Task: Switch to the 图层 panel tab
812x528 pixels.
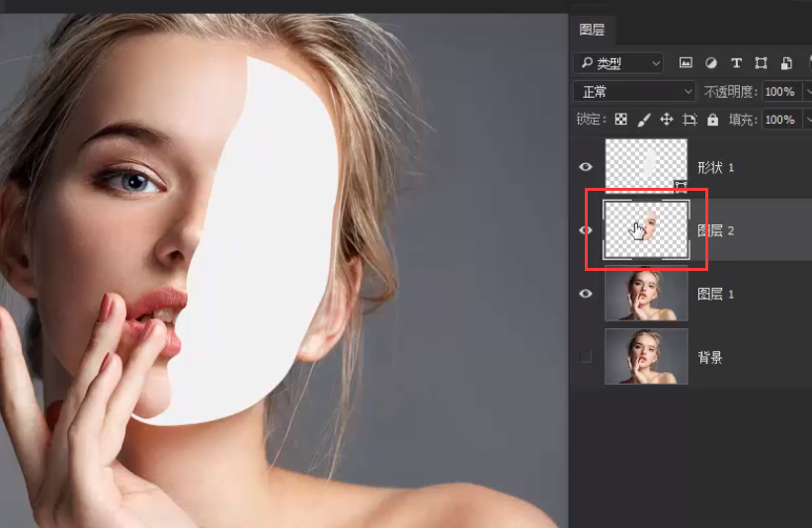Action: click(x=592, y=30)
